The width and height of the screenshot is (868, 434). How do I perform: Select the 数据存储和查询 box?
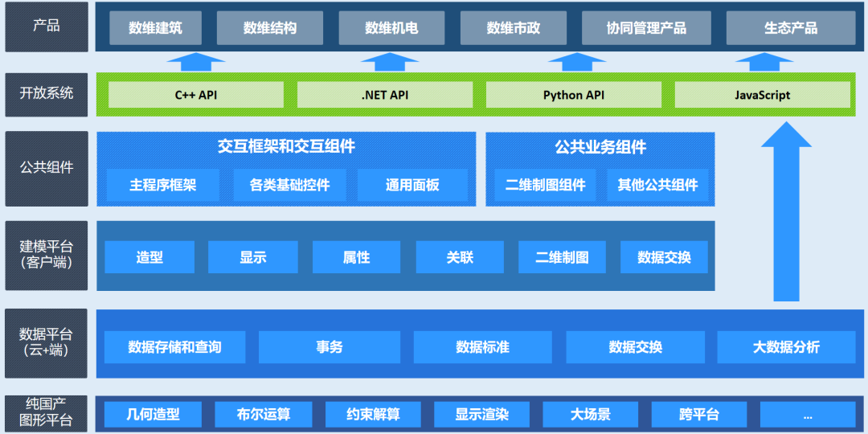click(174, 347)
